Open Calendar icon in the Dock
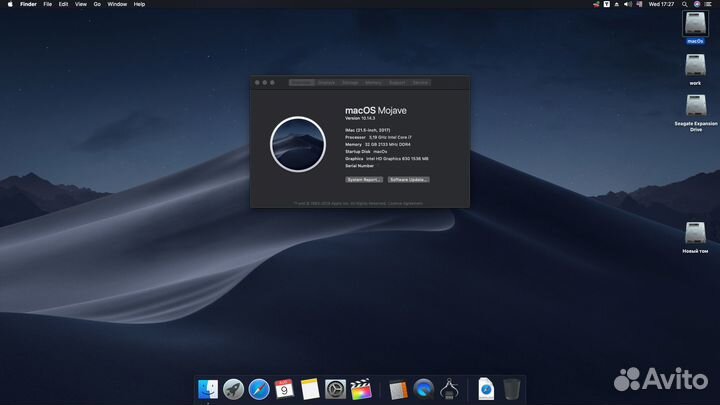This screenshot has height=405, width=720. pyautogui.click(x=284, y=389)
